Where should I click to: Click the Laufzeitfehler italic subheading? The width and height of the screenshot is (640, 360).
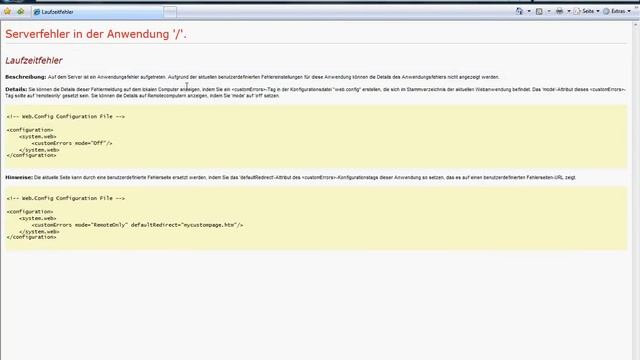pos(34,60)
